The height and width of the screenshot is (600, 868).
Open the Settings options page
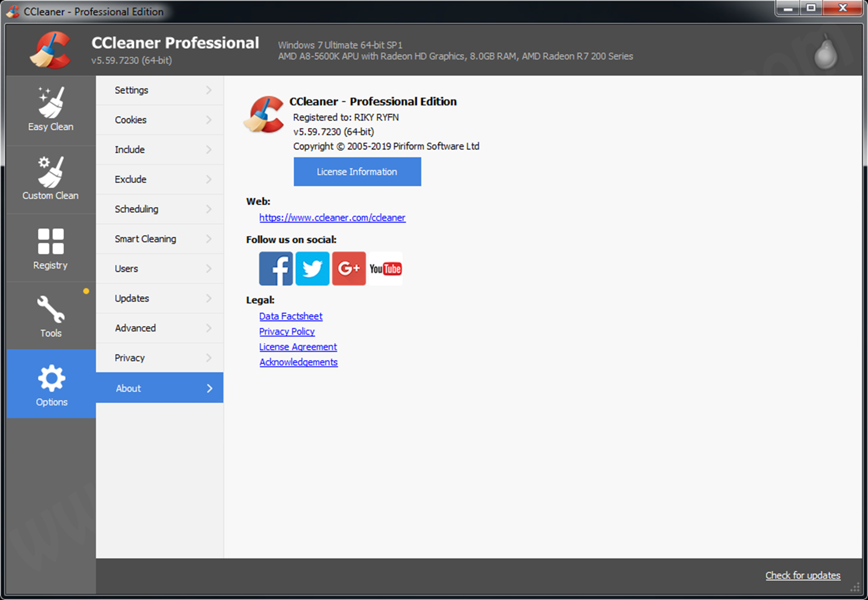pos(160,90)
